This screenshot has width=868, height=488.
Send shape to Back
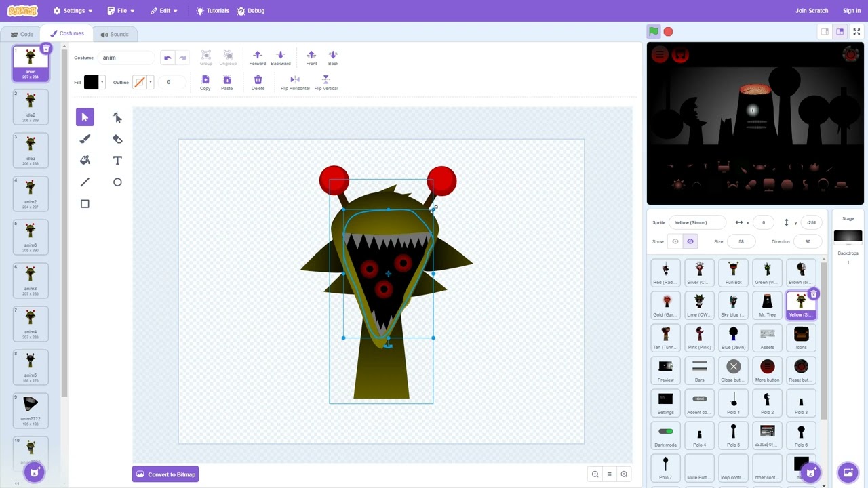point(333,58)
